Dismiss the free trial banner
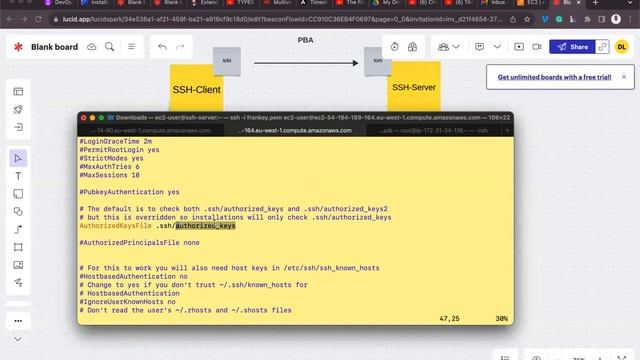This screenshot has height=360, width=640. (624, 77)
